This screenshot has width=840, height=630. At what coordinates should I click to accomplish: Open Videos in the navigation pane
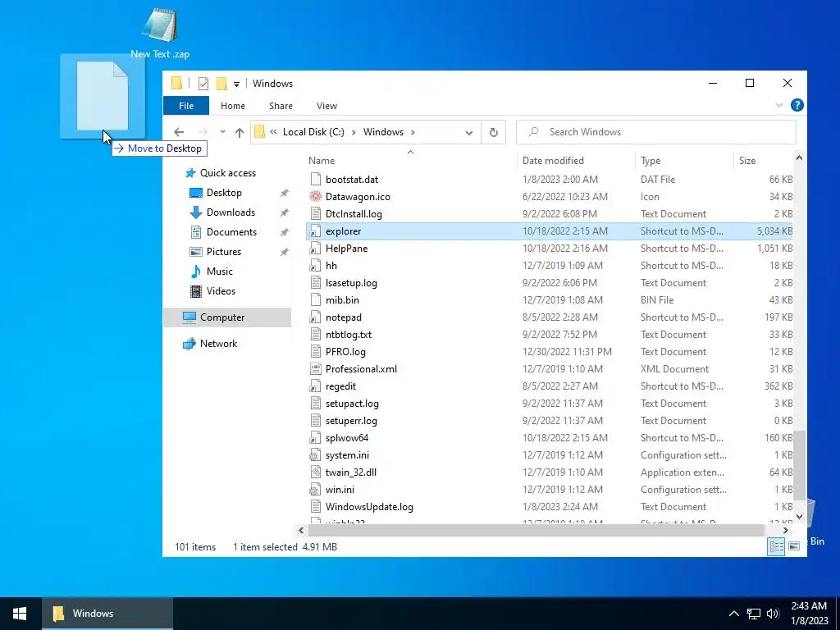221,291
